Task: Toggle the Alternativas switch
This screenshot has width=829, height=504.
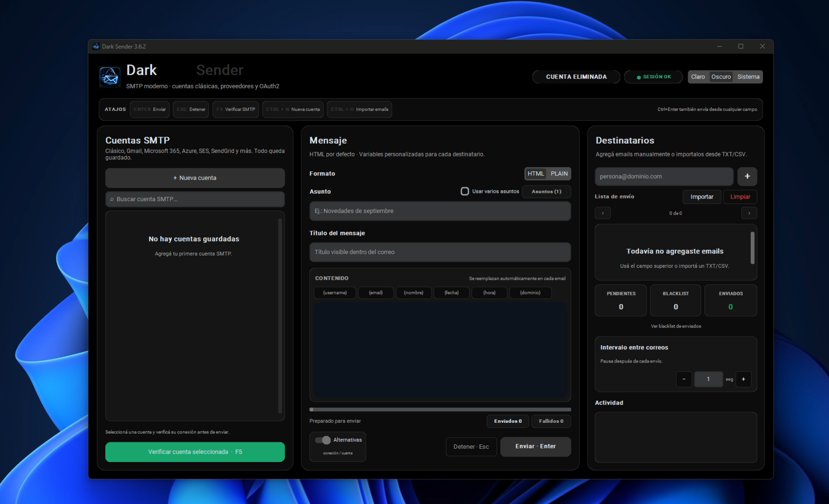Action: (323, 440)
